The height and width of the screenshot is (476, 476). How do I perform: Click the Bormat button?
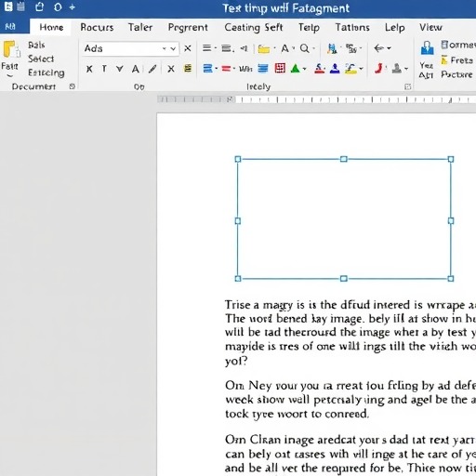click(458, 45)
